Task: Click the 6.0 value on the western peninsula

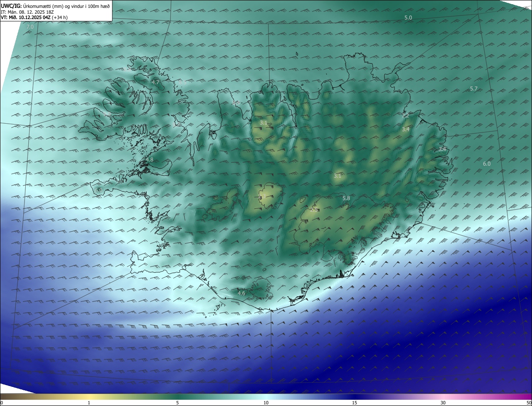Action: 99,190
